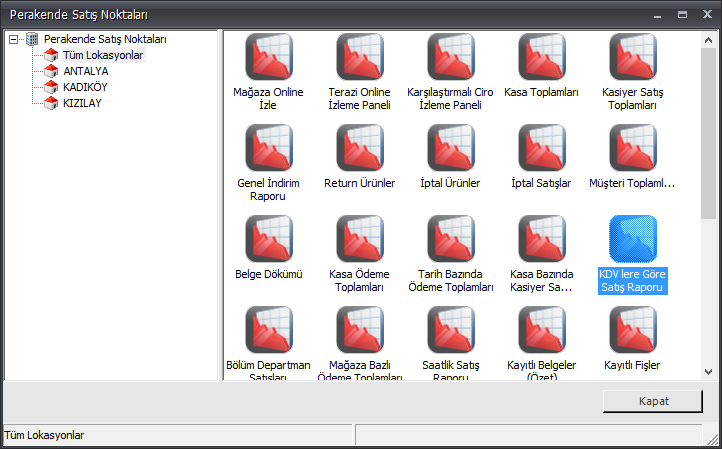Click the vertical scrollbar down arrow
The width and height of the screenshot is (722, 449).
tap(709, 371)
